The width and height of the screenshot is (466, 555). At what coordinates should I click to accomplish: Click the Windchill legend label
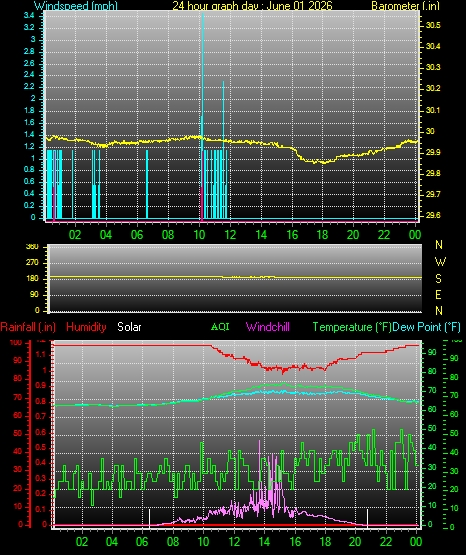coord(268,327)
